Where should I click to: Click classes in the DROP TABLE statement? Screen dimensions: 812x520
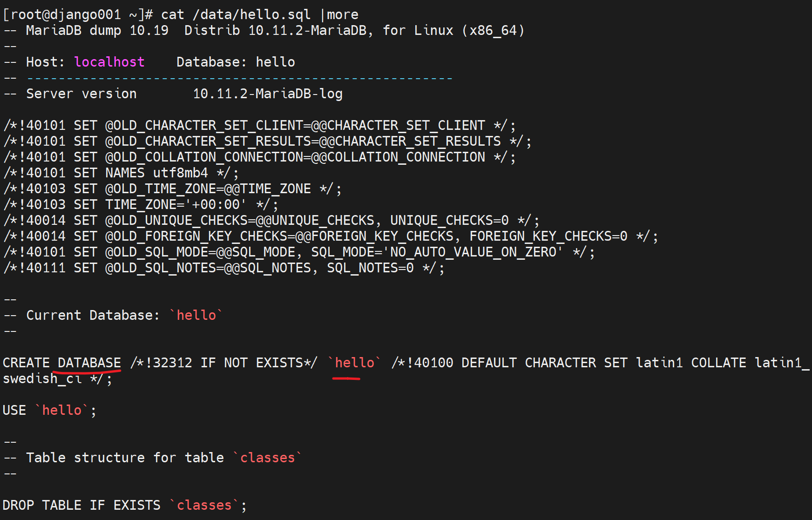(x=204, y=505)
